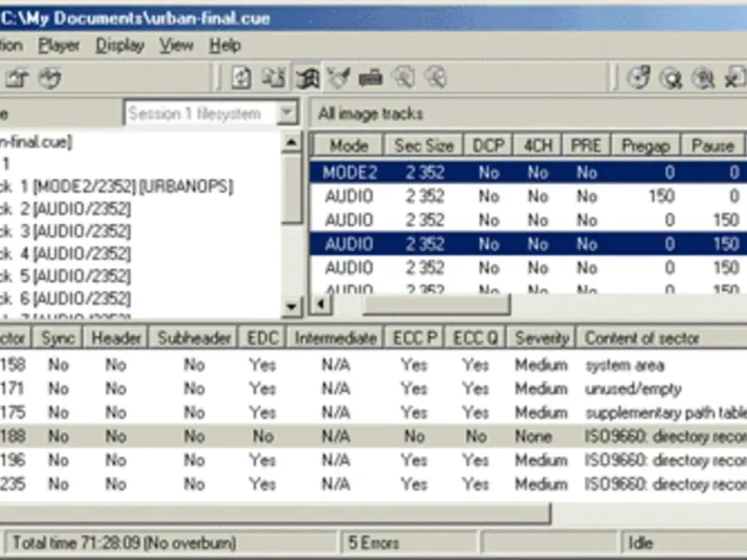Click the second greyed-out magnifier toolbar icon
This screenshot has height=560, width=747.
436,77
